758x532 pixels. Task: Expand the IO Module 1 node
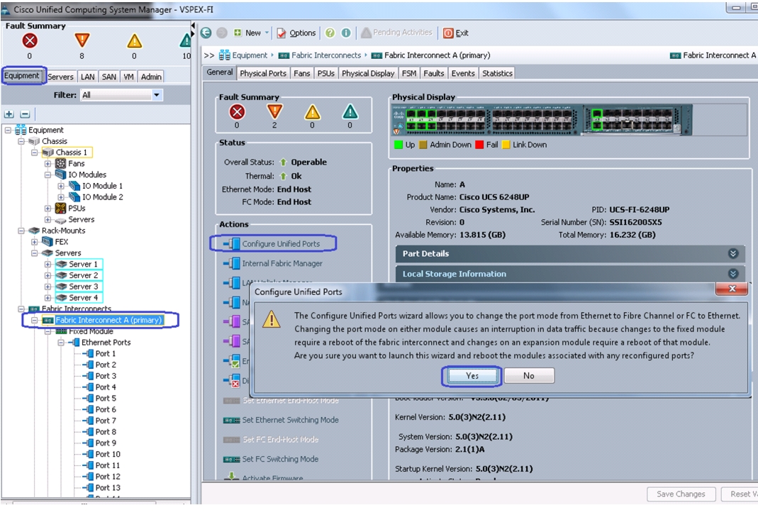pyautogui.click(x=61, y=186)
